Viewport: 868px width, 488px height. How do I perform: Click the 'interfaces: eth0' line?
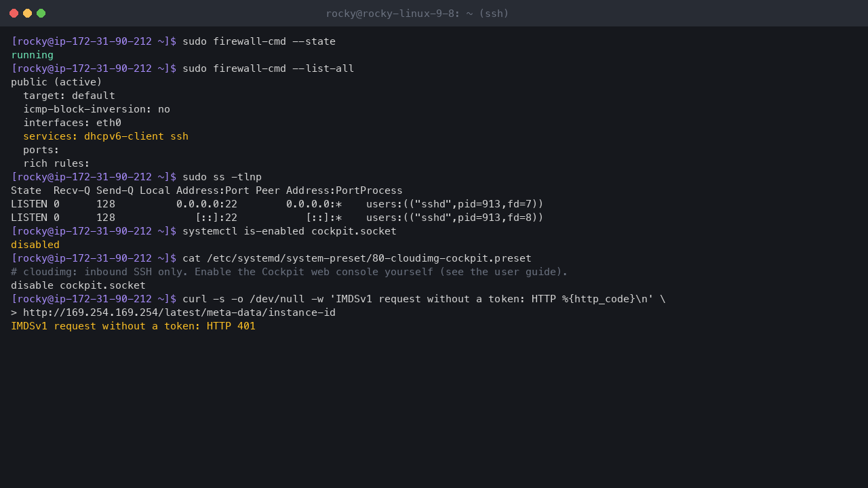point(72,123)
